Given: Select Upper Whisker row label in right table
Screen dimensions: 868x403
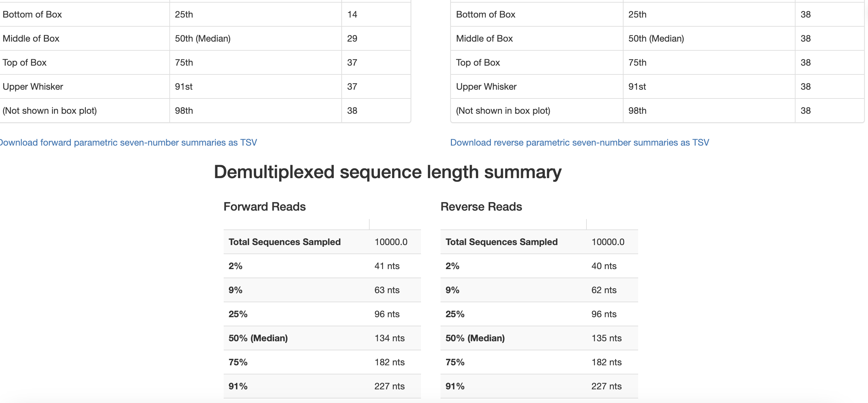Looking at the screenshot, I should click(x=486, y=86).
